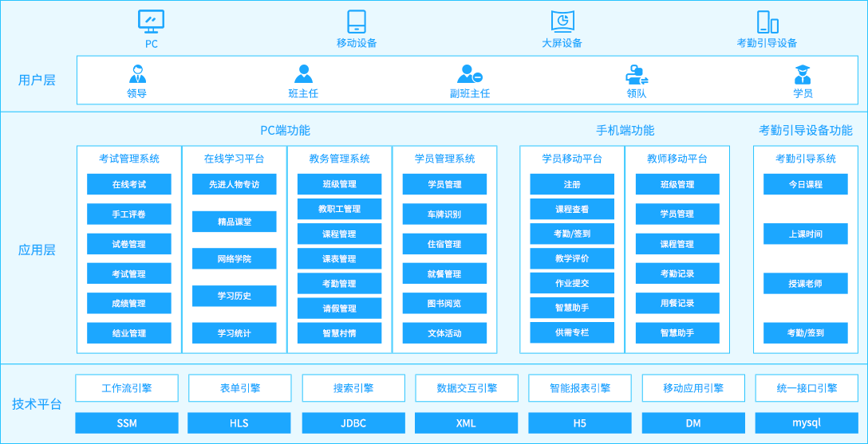The image size is (868, 444).
Task: Click the 副班主任 person icon
Action: pos(469,74)
